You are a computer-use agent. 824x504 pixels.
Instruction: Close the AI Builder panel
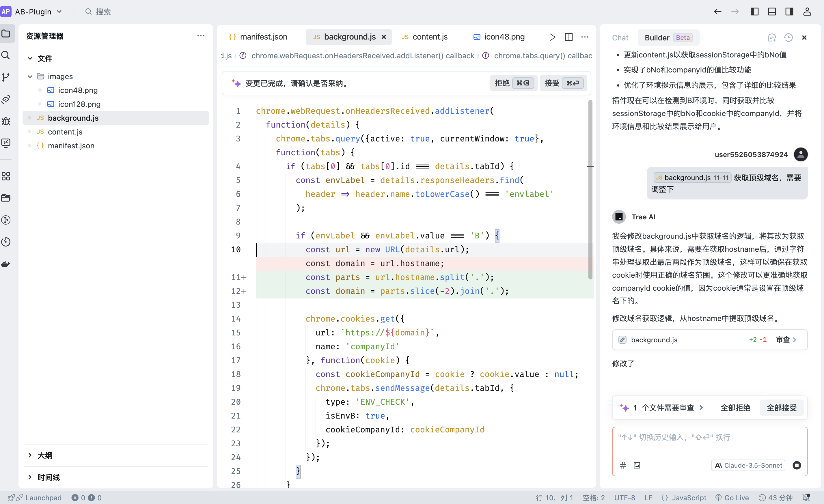[804, 38]
